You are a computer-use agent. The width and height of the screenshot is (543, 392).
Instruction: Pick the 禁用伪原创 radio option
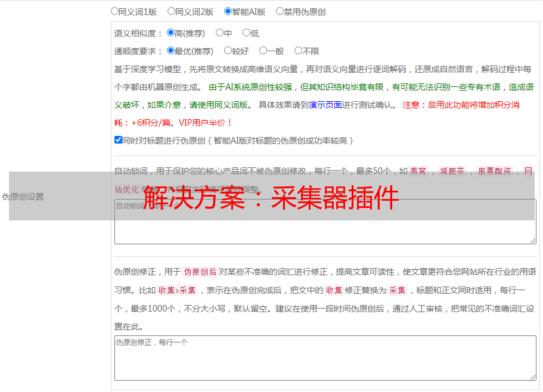pyautogui.click(x=280, y=11)
